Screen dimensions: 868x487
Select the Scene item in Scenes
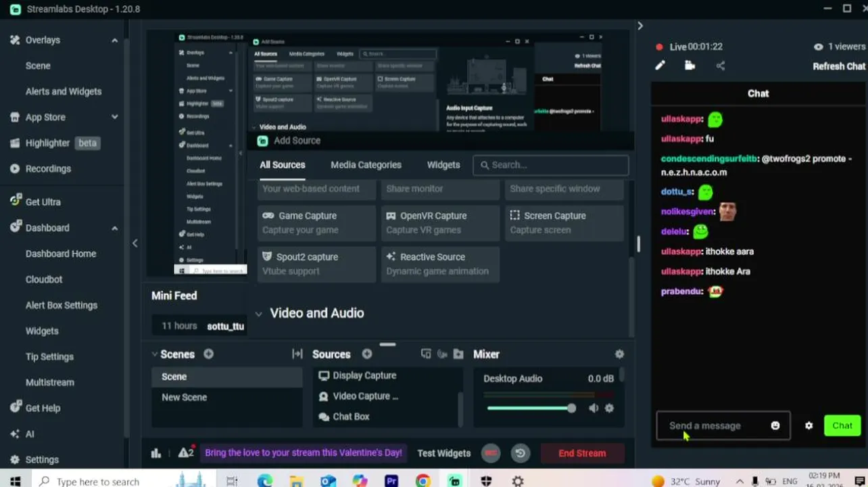tap(227, 377)
